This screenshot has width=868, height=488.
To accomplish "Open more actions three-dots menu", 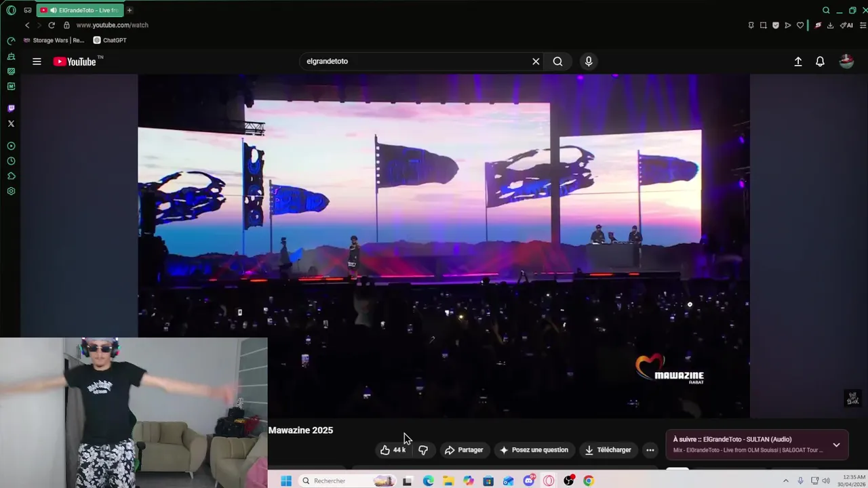I will [650, 450].
